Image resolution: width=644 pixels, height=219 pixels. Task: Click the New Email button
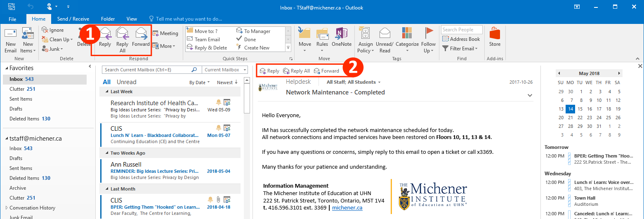pos(10,40)
